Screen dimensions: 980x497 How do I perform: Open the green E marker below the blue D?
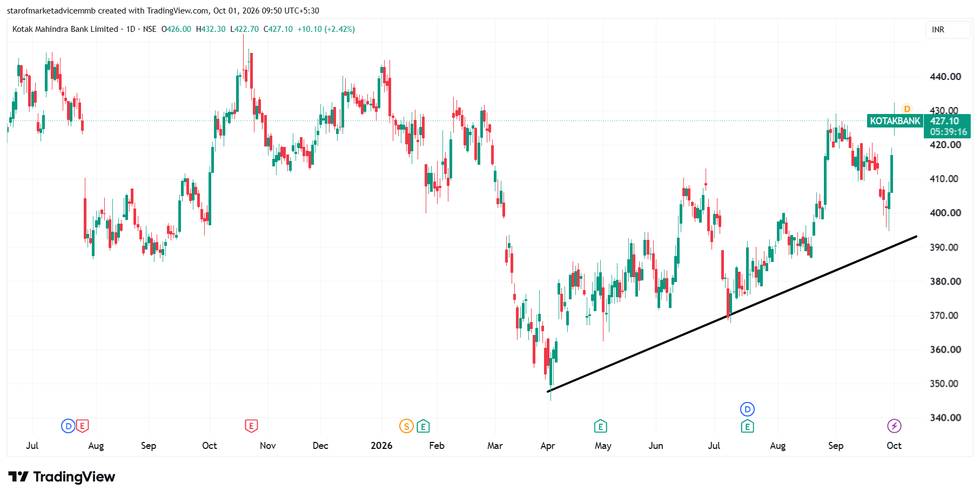pyautogui.click(x=747, y=426)
